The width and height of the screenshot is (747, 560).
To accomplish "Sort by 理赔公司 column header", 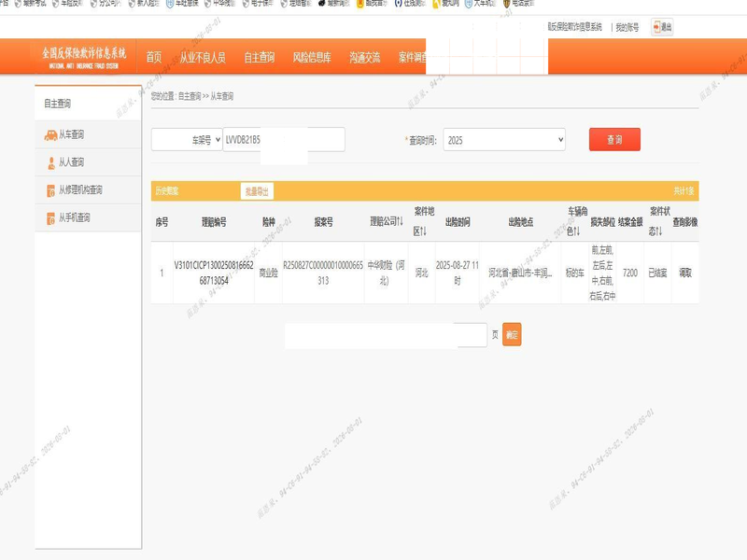I will (x=387, y=221).
